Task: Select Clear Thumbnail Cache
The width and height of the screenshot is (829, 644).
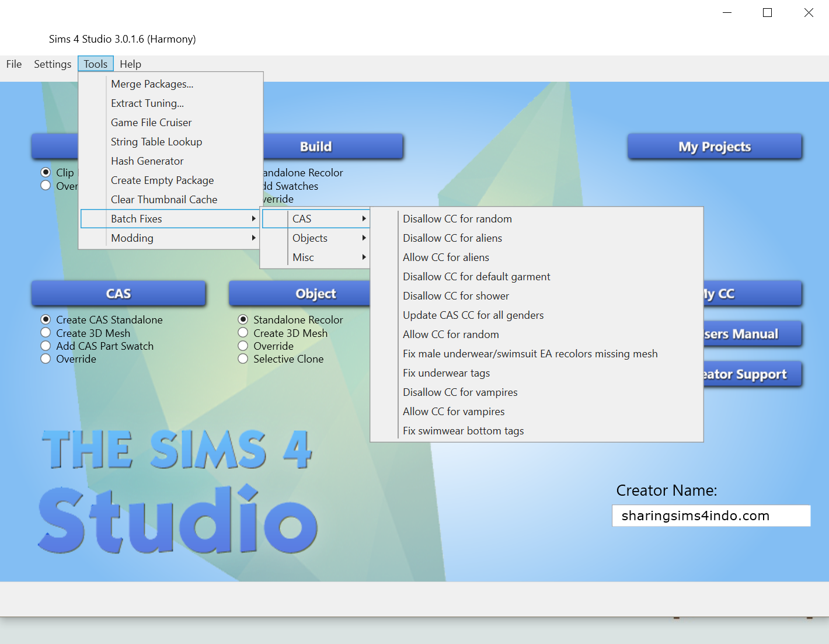Action: coord(170,200)
